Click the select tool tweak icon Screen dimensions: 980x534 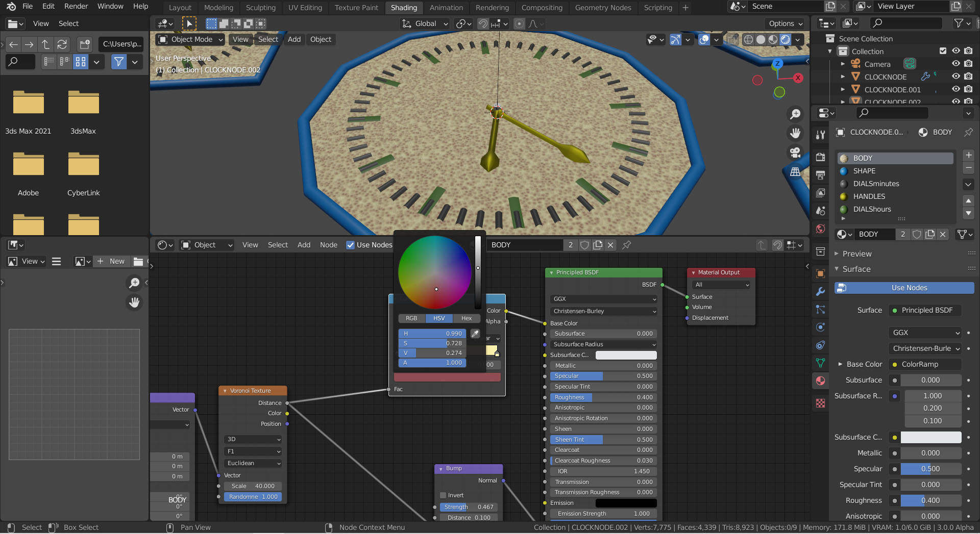189,23
